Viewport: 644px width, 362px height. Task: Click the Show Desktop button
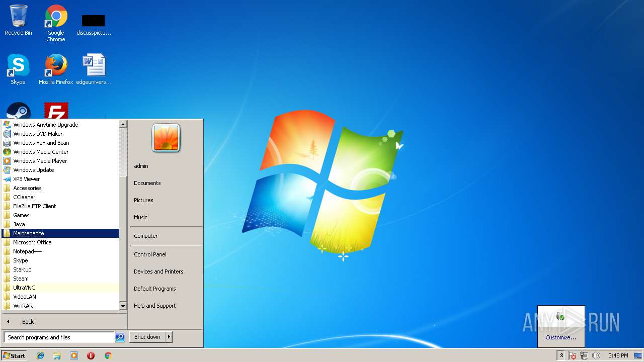[x=638, y=355]
